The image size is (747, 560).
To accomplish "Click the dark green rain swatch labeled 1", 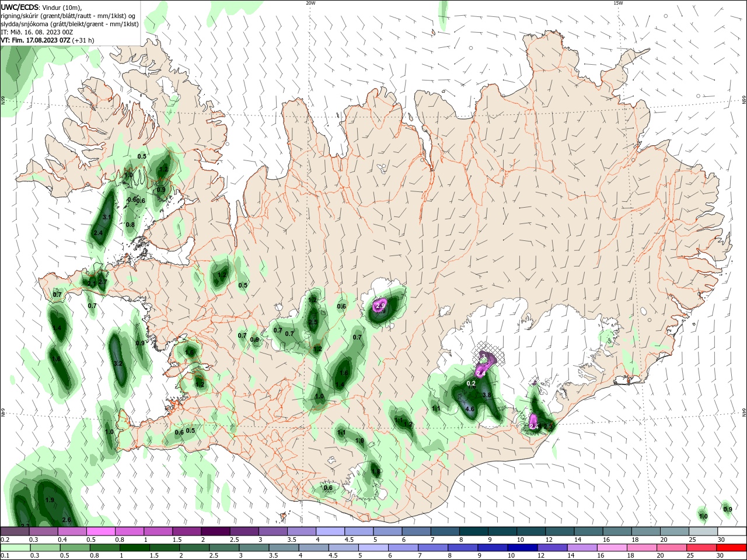I will tap(135, 548).
